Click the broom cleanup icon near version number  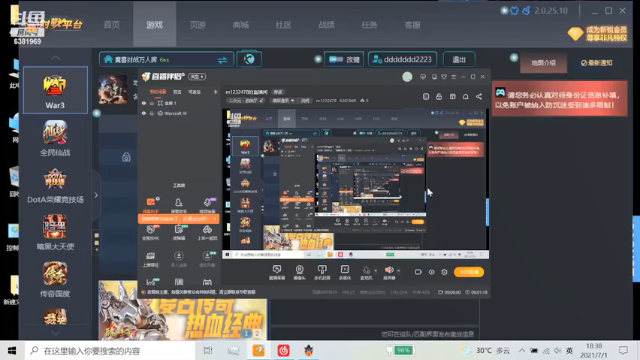[x=527, y=11]
